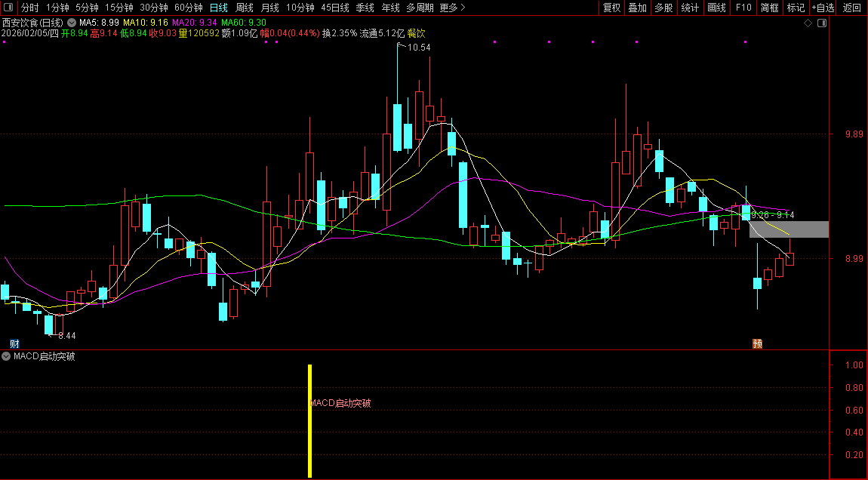
Task: Switch to the 周线 weekly tab
Action: 245,8
